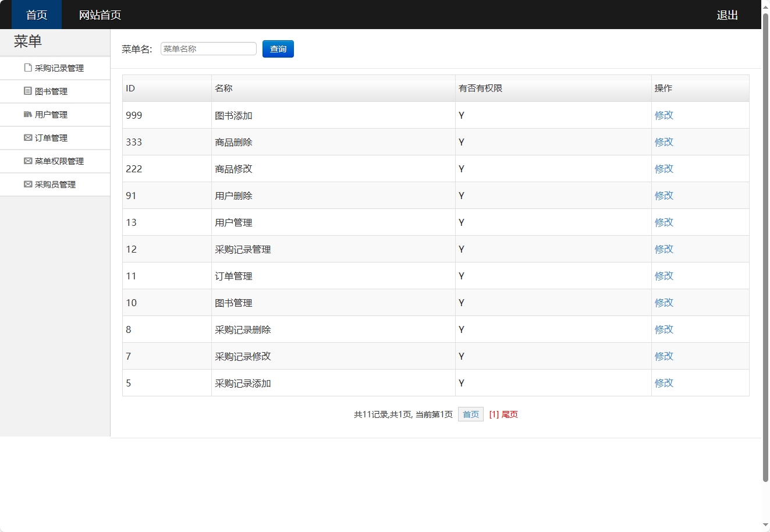This screenshot has width=770, height=532.
Task: Click the 图书管理 book icon in sidebar
Action: pyautogui.click(x=27, y=91)
